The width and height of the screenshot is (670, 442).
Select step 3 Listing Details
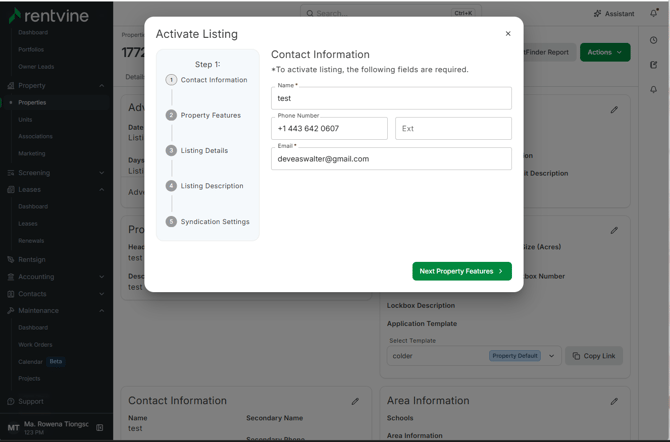point(197,150)
